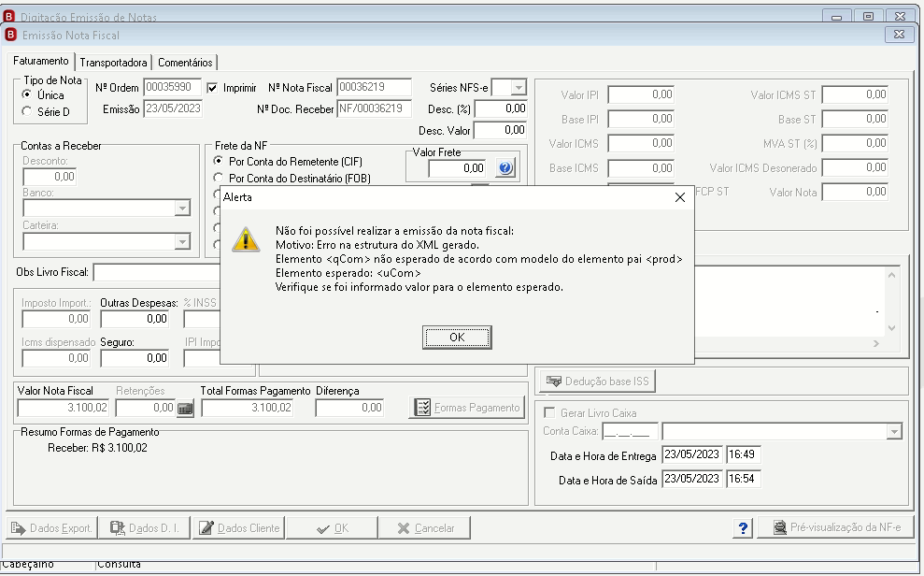Click the Conta Caixa masked code field
Screen dimensions: 924x576
click(x=630, y=432)
